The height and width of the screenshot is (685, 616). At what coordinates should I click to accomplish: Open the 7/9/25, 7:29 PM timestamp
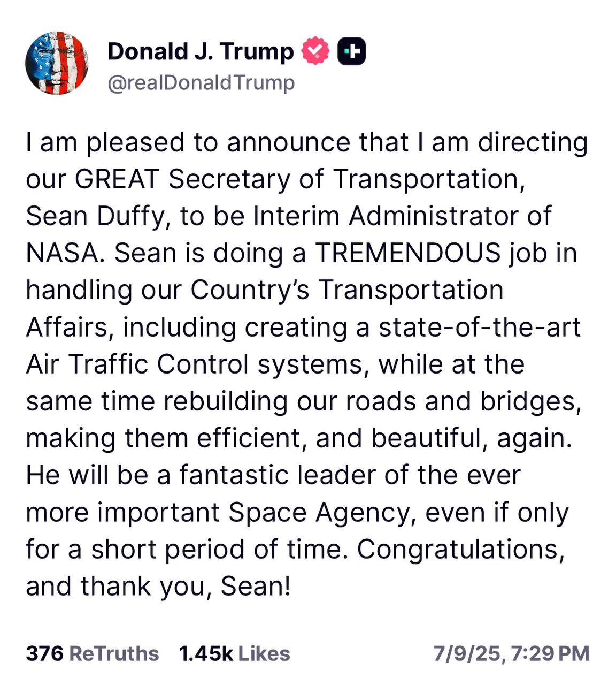[x=512, y=653]
